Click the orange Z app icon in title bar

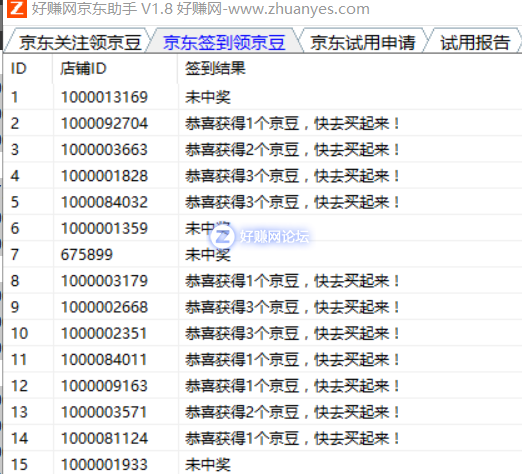[17, 8]
